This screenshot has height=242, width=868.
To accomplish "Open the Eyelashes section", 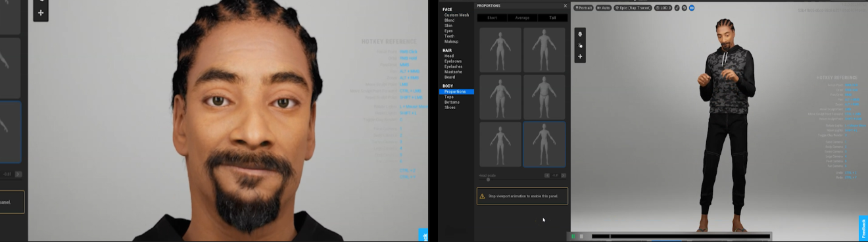I will click(x=454, y=66).
